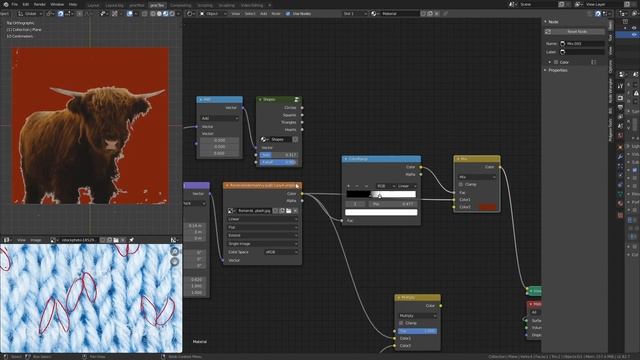
Task: Open ColorRamp Linear interpolation dropdown
Action: pos(407,186)
